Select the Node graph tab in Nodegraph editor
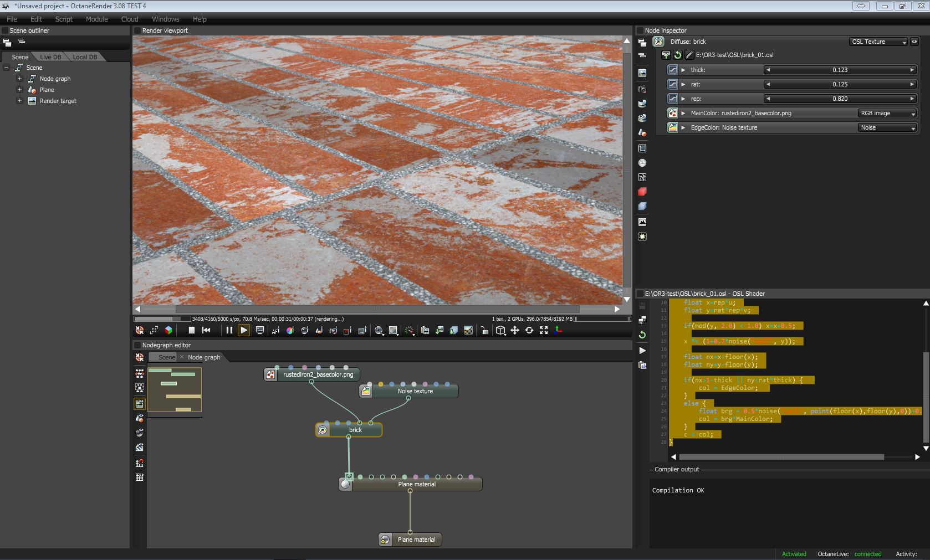Image resolution: width=930 pixels, height=560 pixels. click(x=204, y=357)
